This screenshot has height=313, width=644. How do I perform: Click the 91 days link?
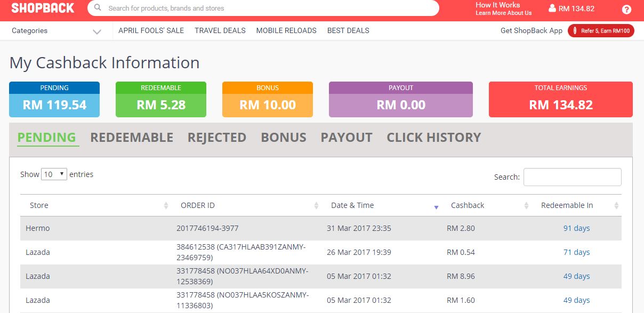point(576,228)
